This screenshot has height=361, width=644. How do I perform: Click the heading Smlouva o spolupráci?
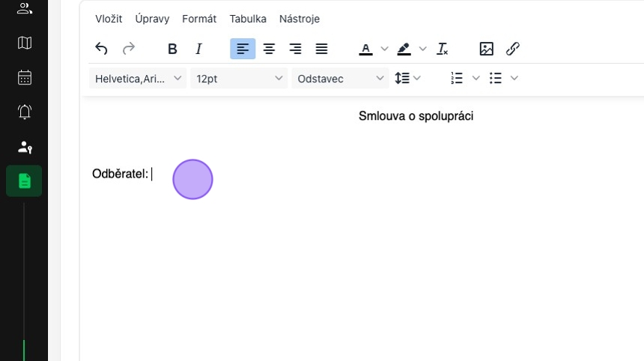coord(416,116)
